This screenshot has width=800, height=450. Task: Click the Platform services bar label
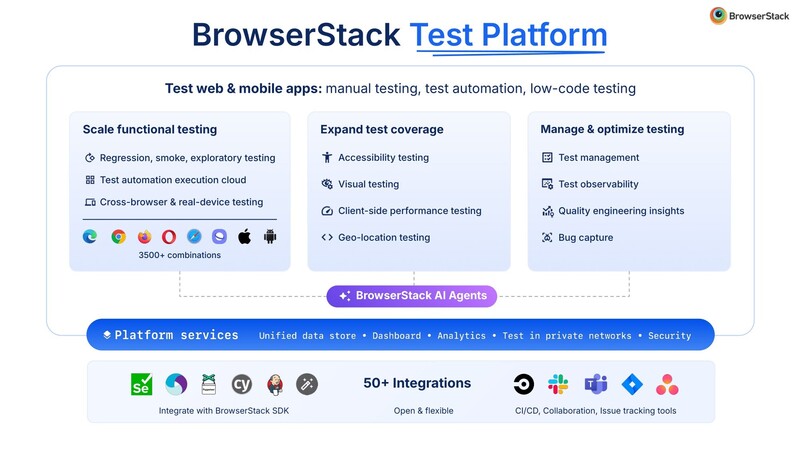(x=176, y=335)
